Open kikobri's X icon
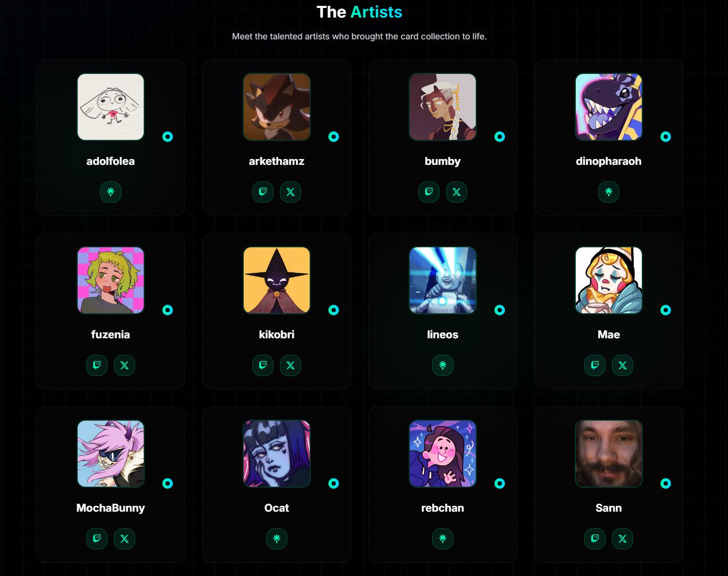This screenshot has height=576, width=728. (291, 365)
